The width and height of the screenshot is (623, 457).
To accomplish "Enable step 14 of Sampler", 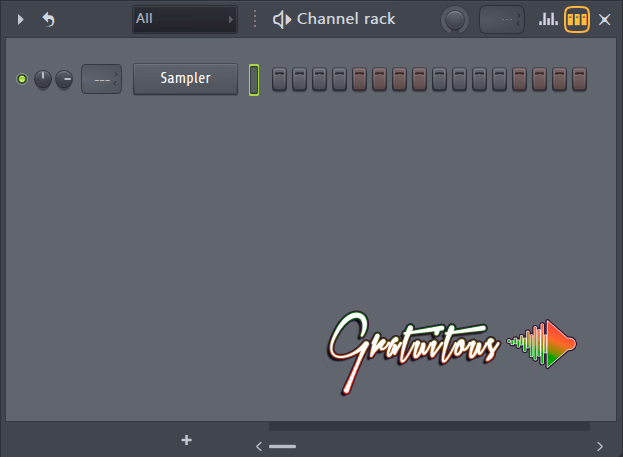I will [x=540, y=79].
